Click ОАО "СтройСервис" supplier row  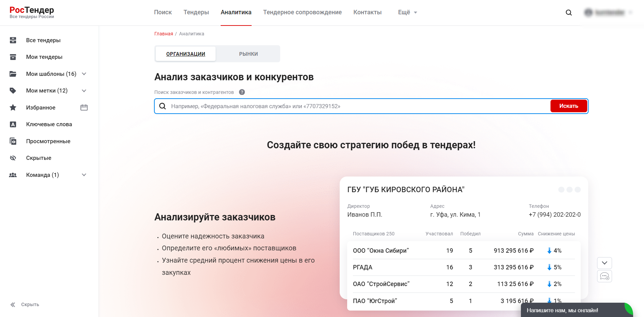464,284
